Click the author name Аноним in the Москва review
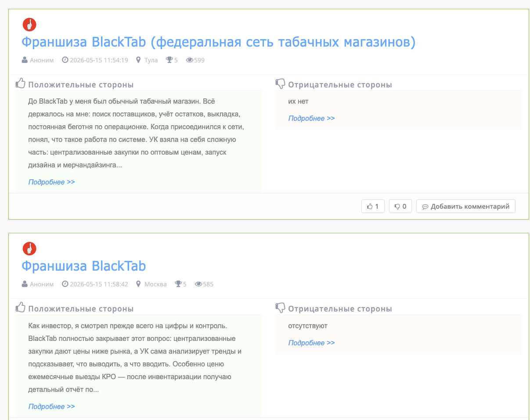Screen dimensions: 530x420 coord(42,284)
